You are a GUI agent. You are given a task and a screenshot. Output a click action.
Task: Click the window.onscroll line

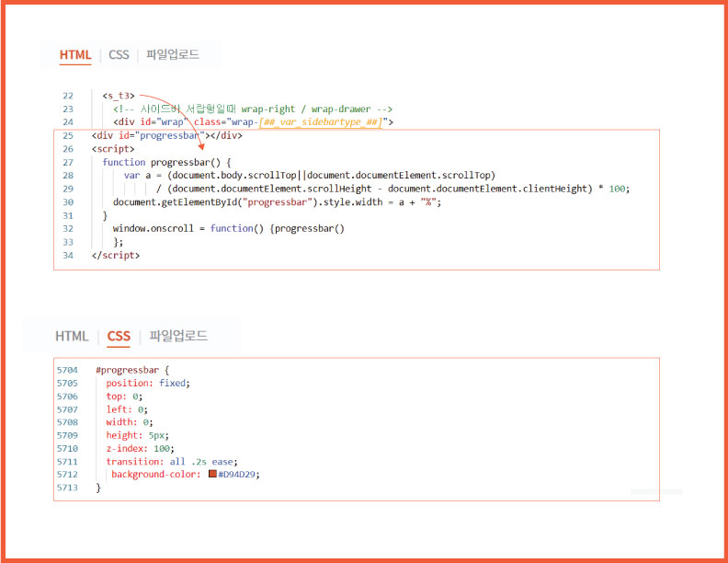(x=229, y=228)
